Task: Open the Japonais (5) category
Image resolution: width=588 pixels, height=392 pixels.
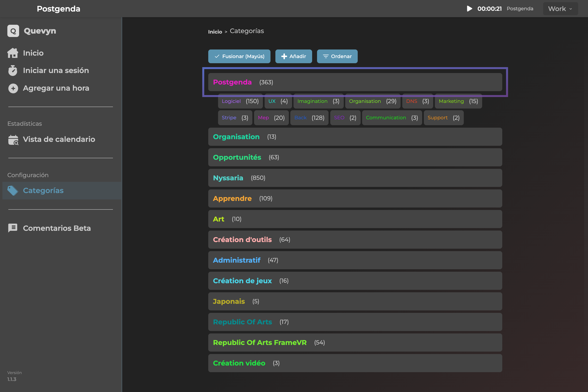Action: click(355, 301)
